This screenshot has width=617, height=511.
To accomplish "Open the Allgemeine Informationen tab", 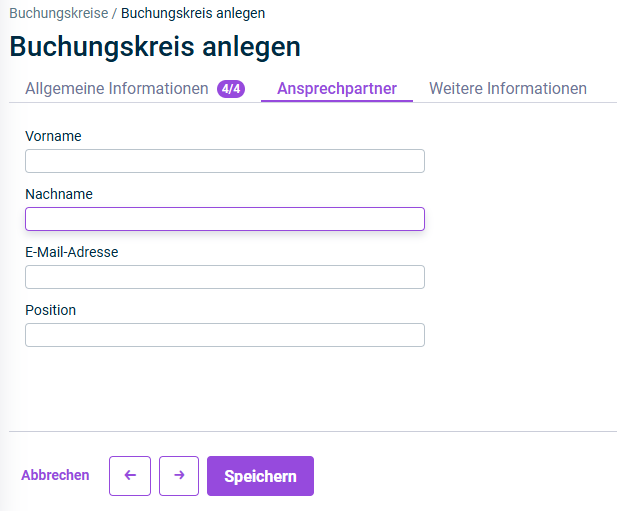I will 135,89.
